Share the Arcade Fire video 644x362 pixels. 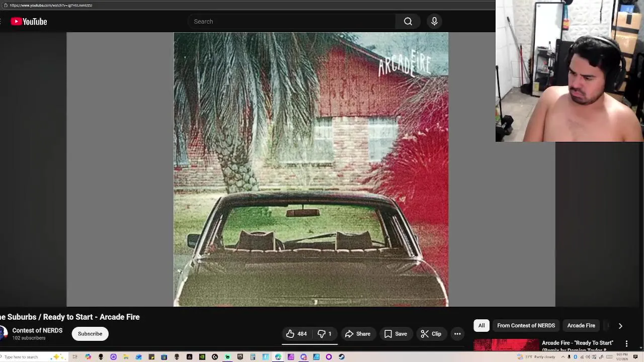pyautogui.click(x=358, y=334)
